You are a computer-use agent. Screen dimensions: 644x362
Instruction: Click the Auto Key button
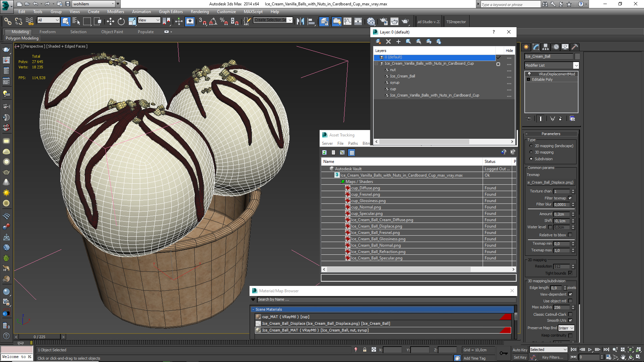520,350
